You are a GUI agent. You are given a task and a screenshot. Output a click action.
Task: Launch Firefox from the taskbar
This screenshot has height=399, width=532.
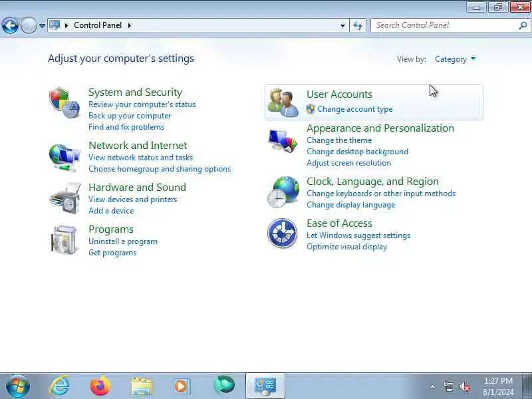point(100,386)
